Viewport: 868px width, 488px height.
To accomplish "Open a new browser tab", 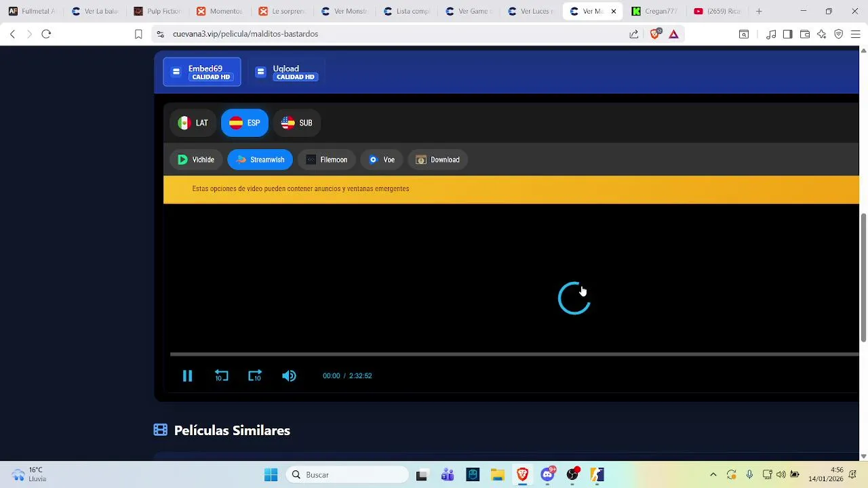I will [759, 11].
